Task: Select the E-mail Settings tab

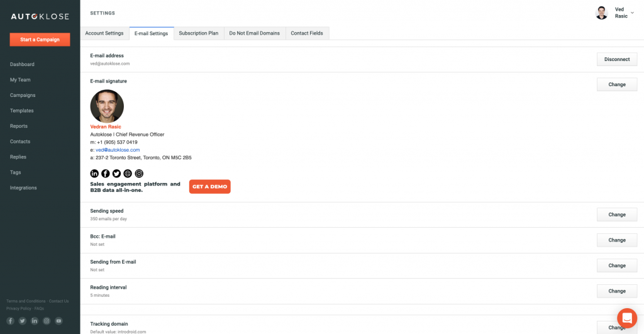Action: (x=151, y=33)
